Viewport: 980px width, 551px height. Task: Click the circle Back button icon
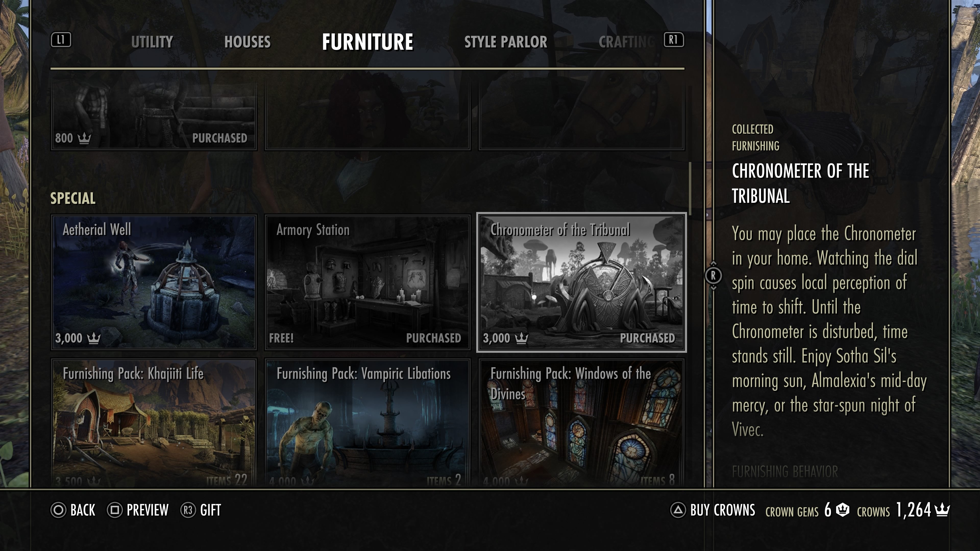click(x=58, y=510)
